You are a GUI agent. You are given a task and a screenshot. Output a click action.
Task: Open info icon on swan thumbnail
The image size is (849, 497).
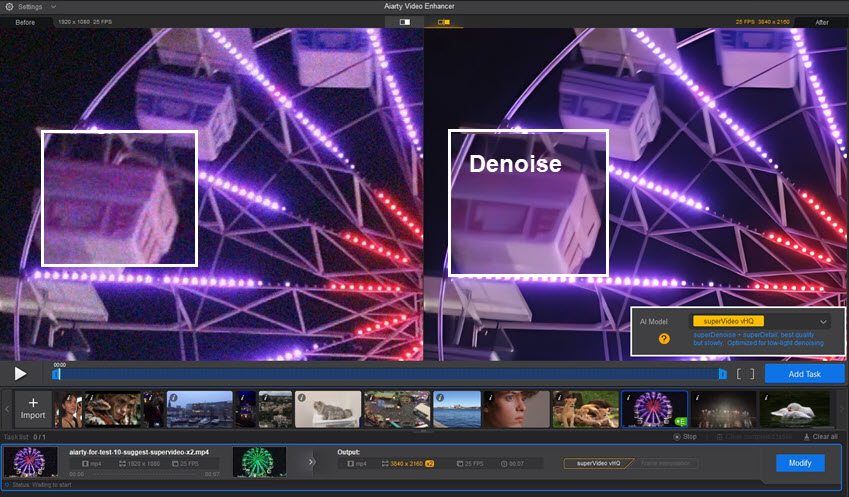766,397
